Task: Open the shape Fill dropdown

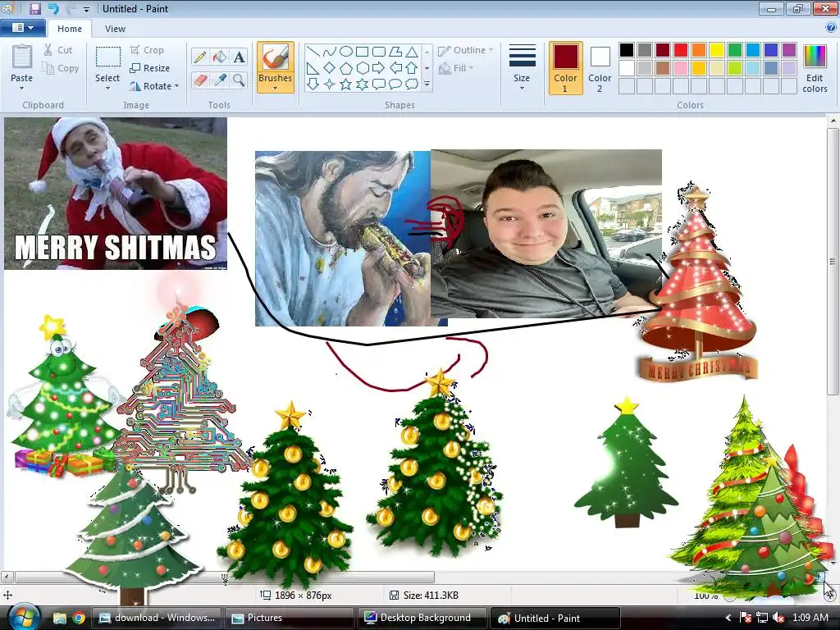Action: (x=456, y=68)
